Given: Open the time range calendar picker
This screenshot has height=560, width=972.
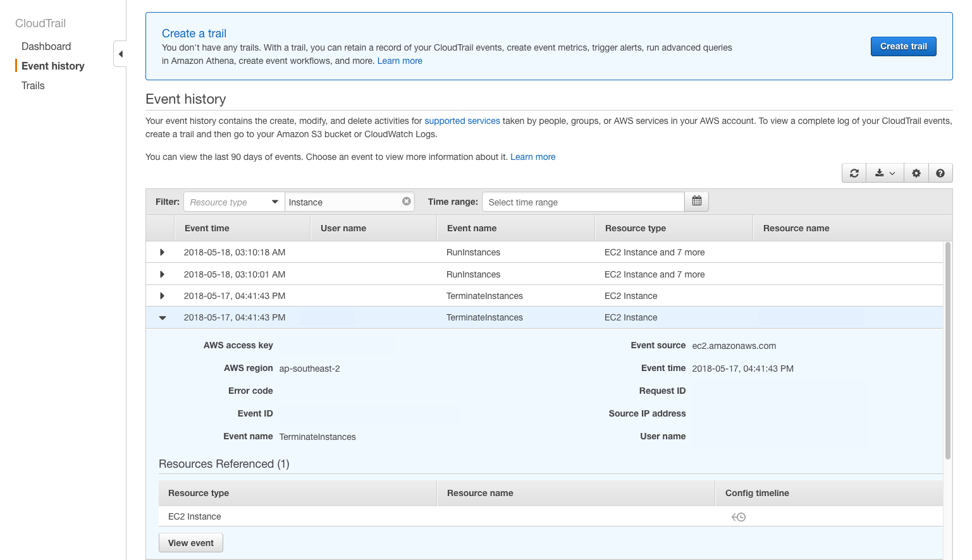Looking at the screenshot, I should click(697, 202).
